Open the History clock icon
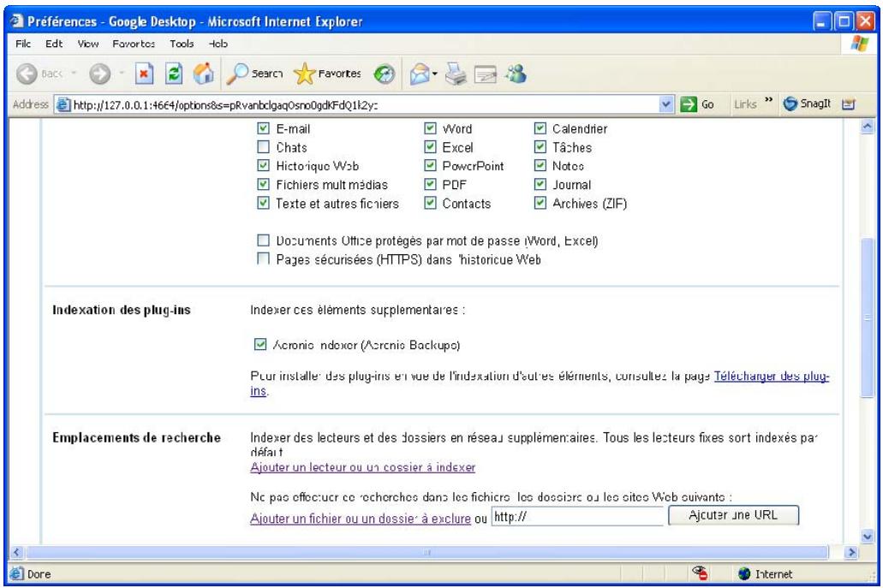 coord(385,74)
